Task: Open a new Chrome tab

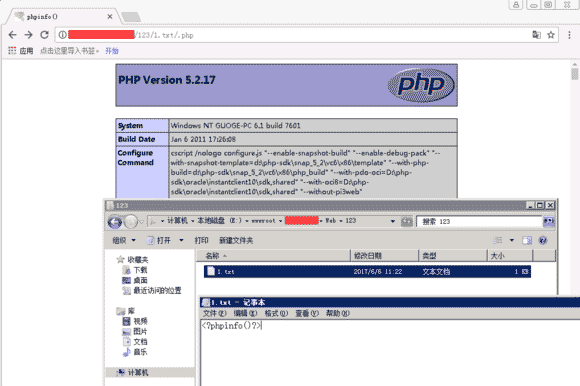Action: pos(131,17)
